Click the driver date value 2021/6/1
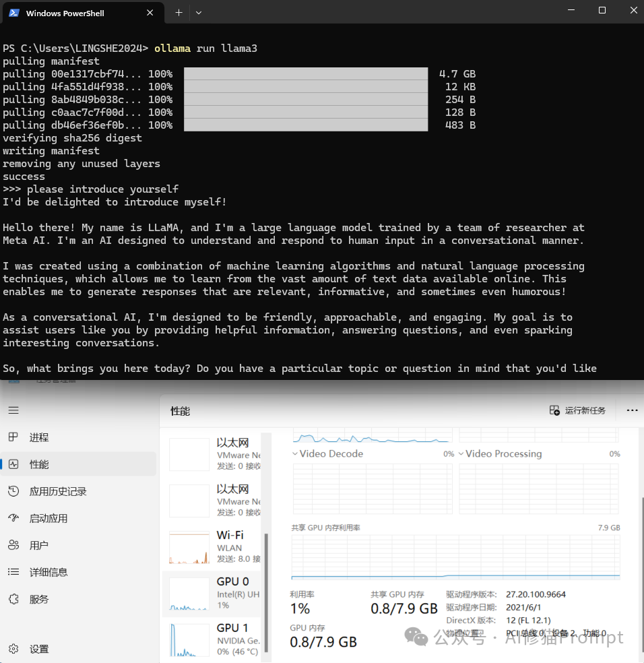Viewport: 644px width, 663px height. tap(523, 607)
